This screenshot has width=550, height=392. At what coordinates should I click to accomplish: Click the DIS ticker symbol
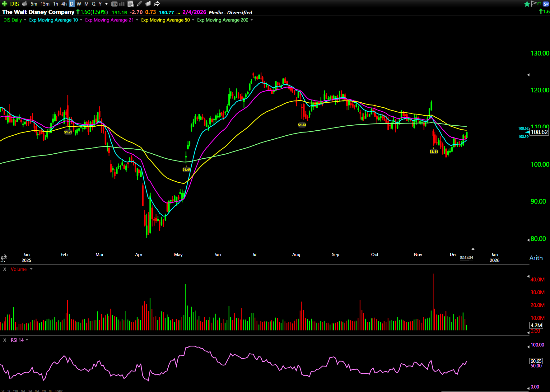pos(14,4)
